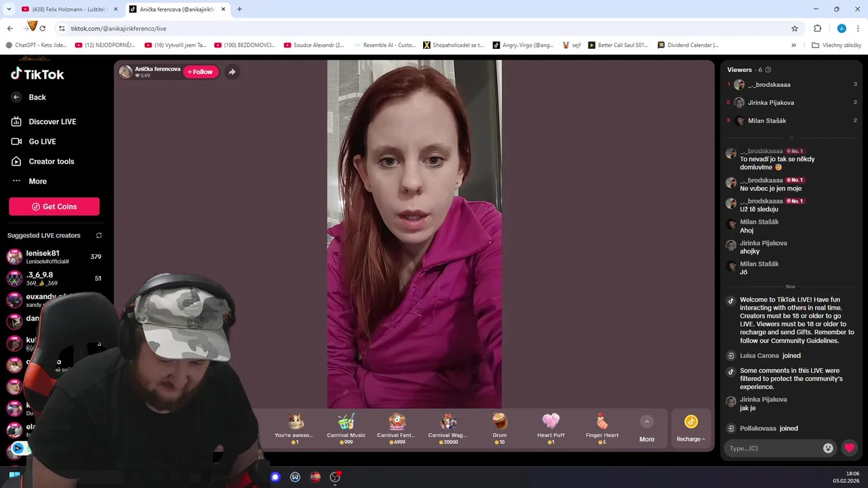This screenshot has height=488, width=868.
Task: Send the Carnival Fantasy gift
Action: 396,429
